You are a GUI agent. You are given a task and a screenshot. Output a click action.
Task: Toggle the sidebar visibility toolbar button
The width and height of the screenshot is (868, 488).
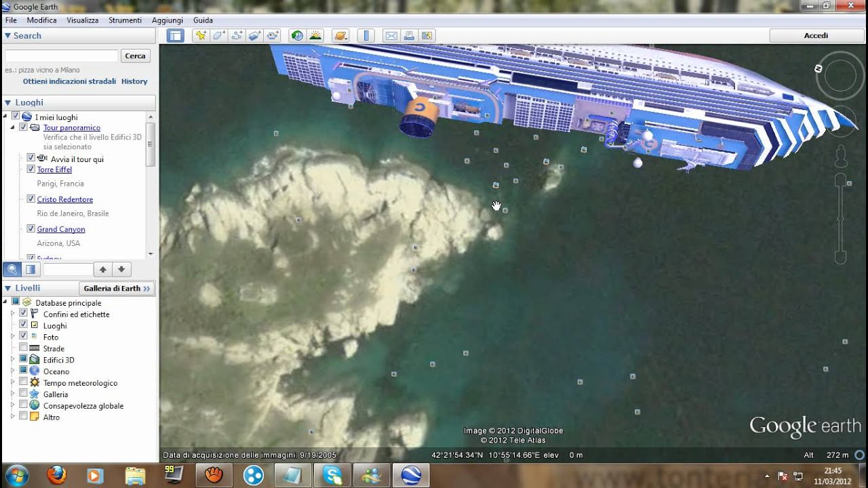click(x=176, y=36)
